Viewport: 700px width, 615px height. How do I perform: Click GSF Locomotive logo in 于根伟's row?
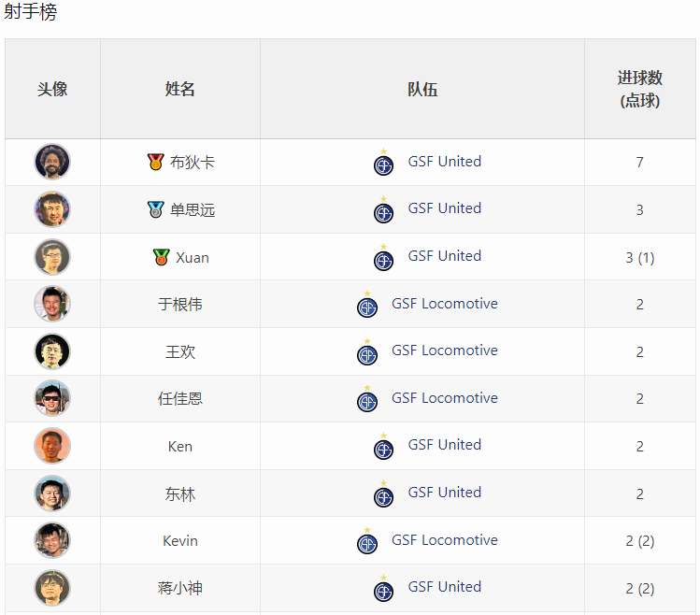point(367,304)
